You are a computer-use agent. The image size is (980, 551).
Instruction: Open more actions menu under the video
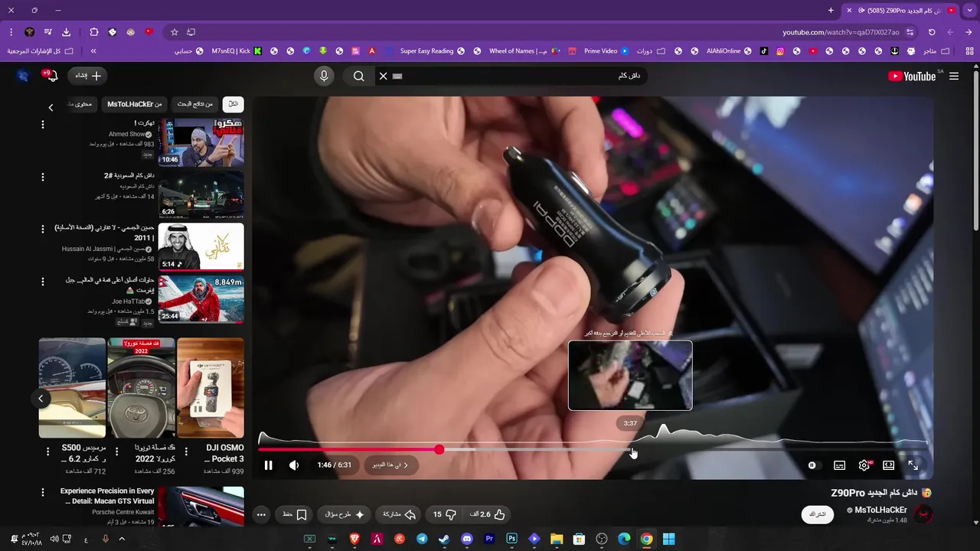click(x=261, y=514)
